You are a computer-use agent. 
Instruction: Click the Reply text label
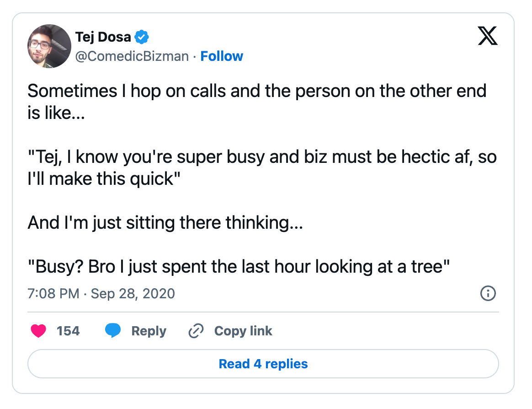tap(149, 331)
